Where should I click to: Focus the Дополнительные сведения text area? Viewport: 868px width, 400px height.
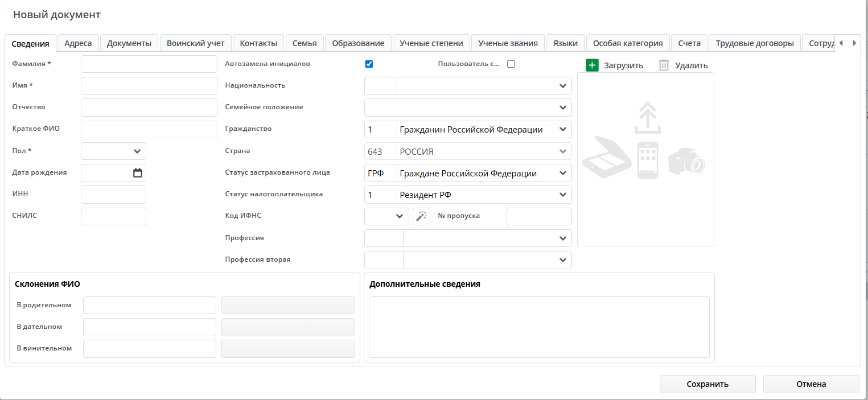pyautogui.click(x=538, y=327)
